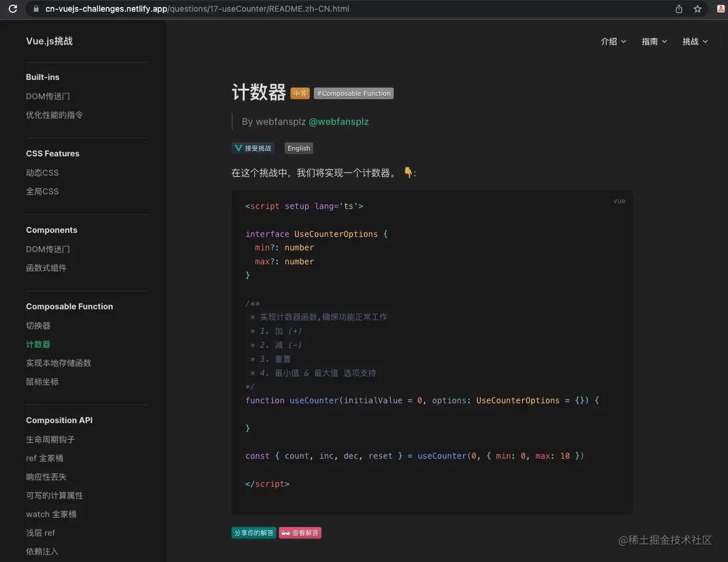This screenshot has width=728, height=562.
Task: Click the 在这个挑战中 description sentence
Action: 324,173
